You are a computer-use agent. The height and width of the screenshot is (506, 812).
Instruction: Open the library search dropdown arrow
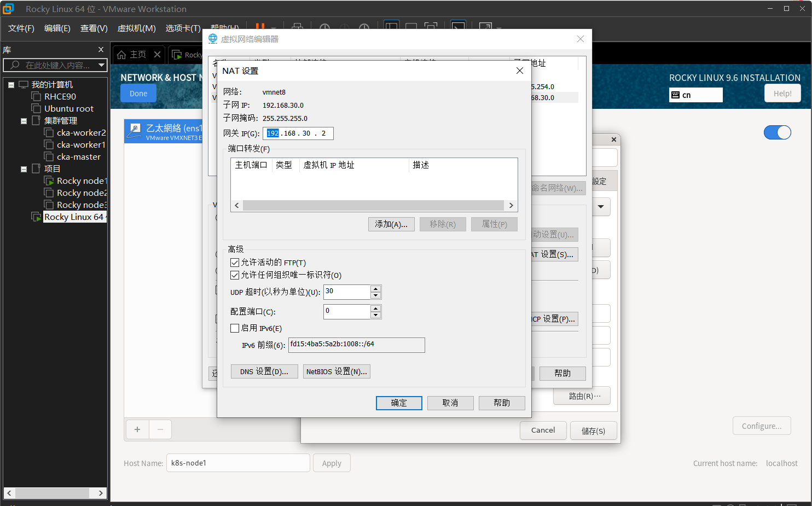(101, 65)
